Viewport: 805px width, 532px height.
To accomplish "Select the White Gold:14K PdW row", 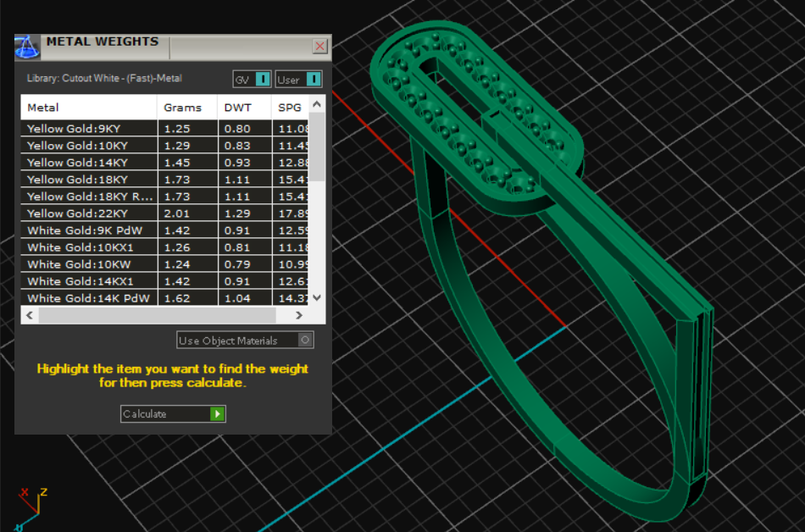I will click(164, 298).
